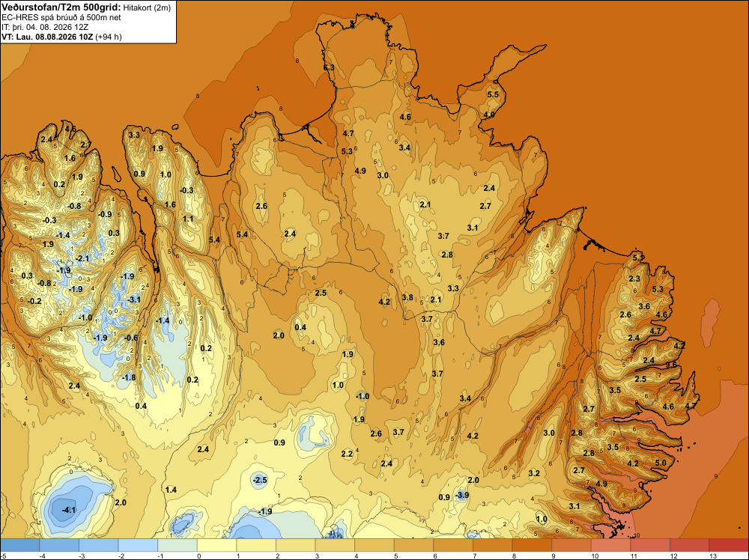Click the 2.3 temperature value

point(634,279)
